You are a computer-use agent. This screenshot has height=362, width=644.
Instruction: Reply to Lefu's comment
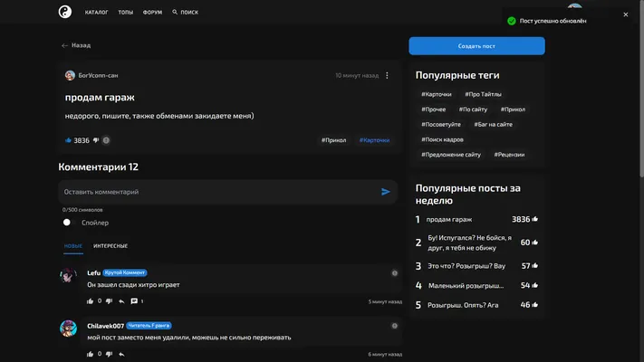(x=121, y=301)
